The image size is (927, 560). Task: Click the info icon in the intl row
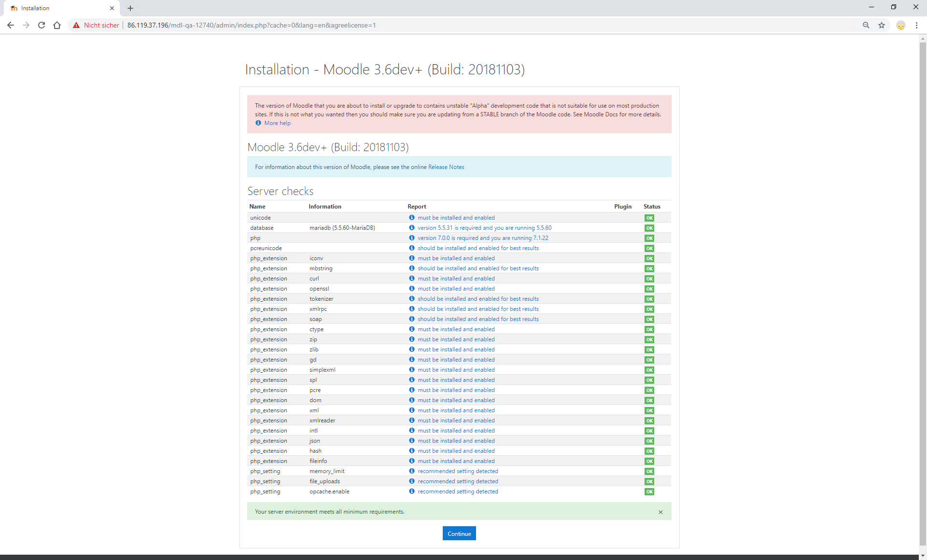(412, 431)
